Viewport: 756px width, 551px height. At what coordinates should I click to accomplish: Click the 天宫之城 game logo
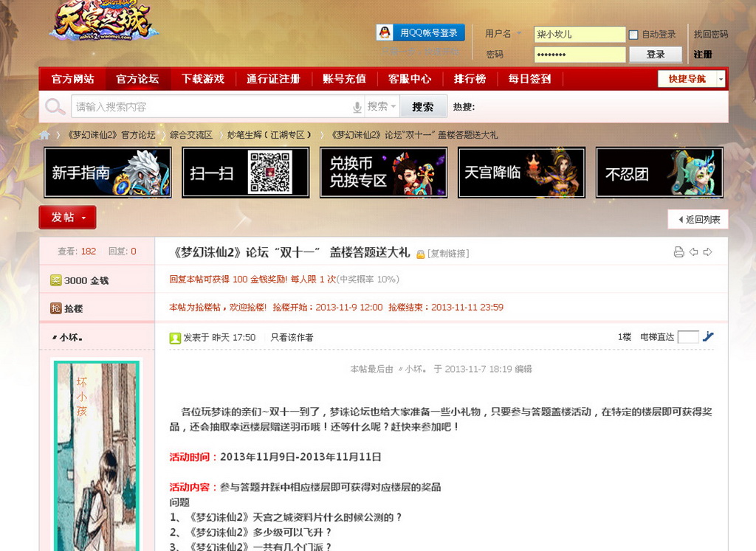[x=103, y=20]
